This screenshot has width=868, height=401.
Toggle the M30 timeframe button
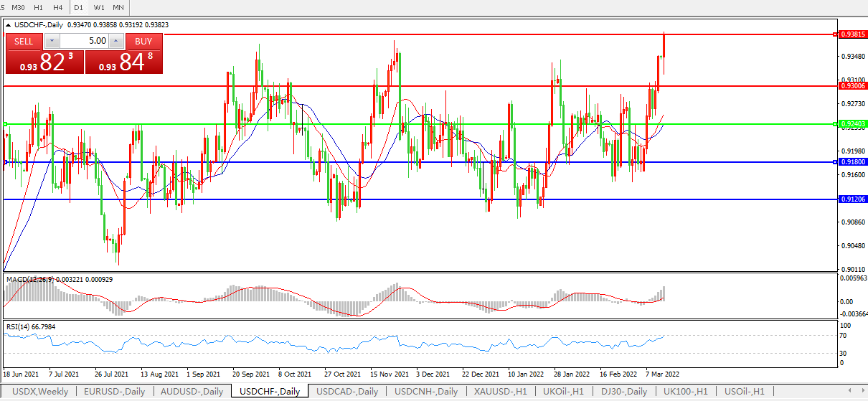click(19, 7)
